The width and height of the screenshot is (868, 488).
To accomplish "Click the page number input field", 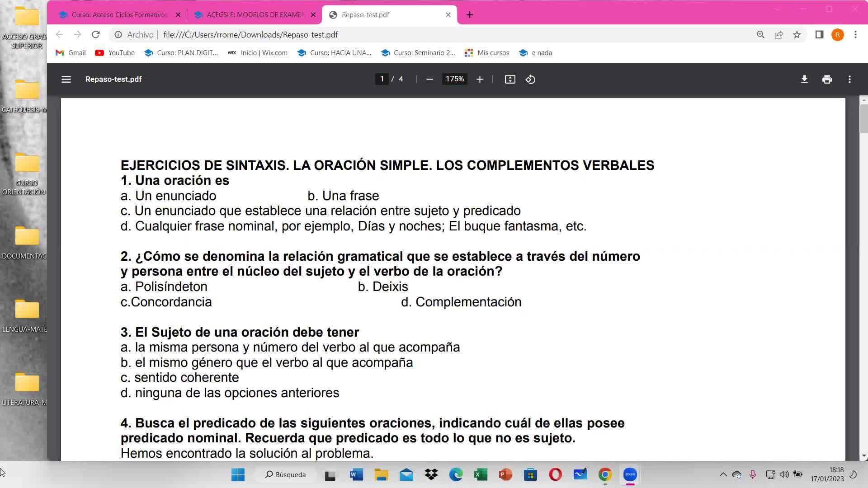I will [x=382, y=79].
